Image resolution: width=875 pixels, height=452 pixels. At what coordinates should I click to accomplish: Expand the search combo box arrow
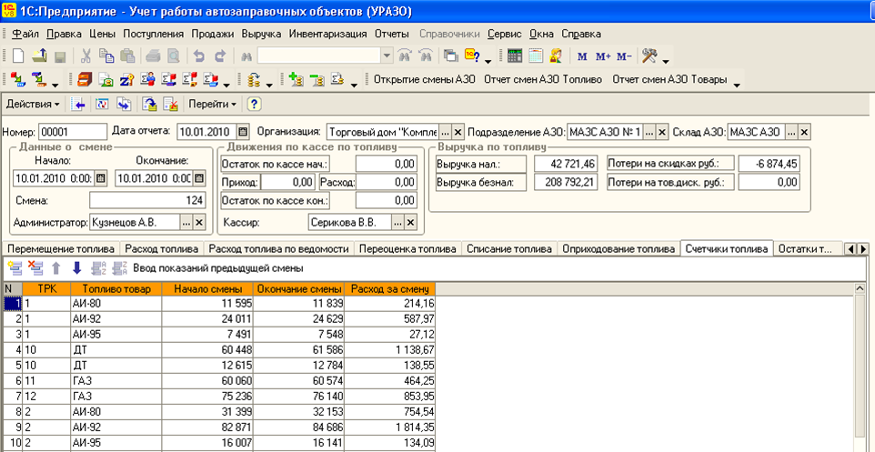click(x=387, y=56)
